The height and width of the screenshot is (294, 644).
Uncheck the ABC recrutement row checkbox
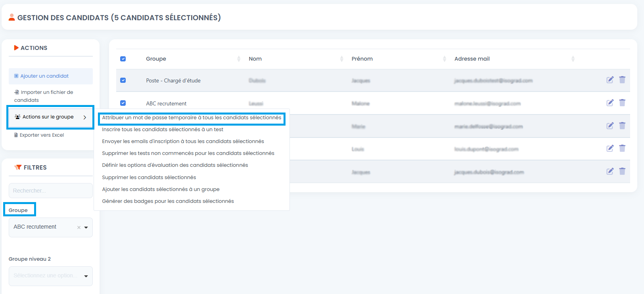[123, 103]
